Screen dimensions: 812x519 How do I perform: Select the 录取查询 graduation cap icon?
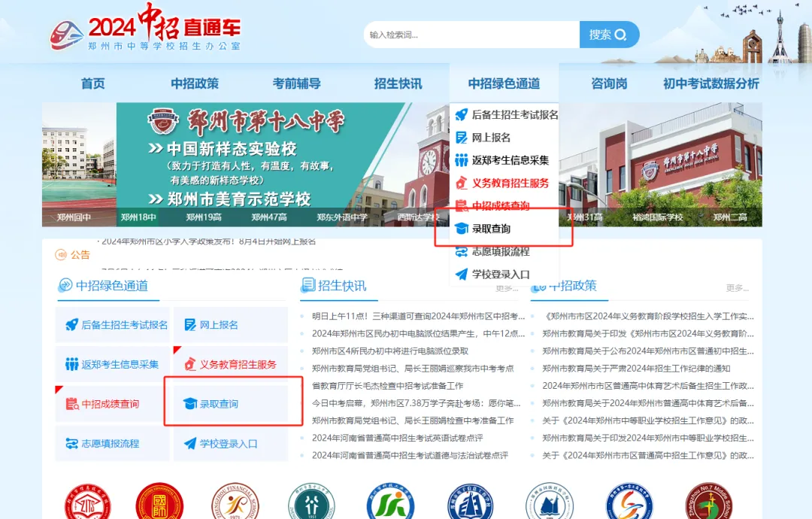[x=189, y=402]
